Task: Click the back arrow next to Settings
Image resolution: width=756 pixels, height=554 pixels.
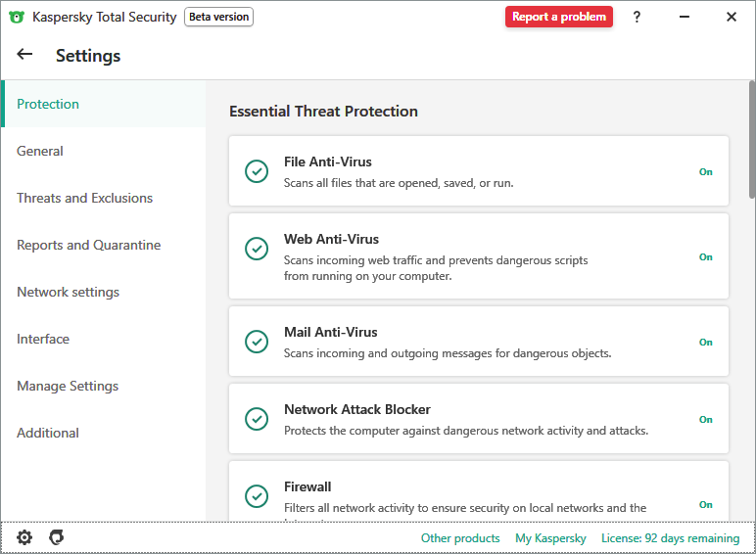Action: pyautogui.click(x=24, y=55)
